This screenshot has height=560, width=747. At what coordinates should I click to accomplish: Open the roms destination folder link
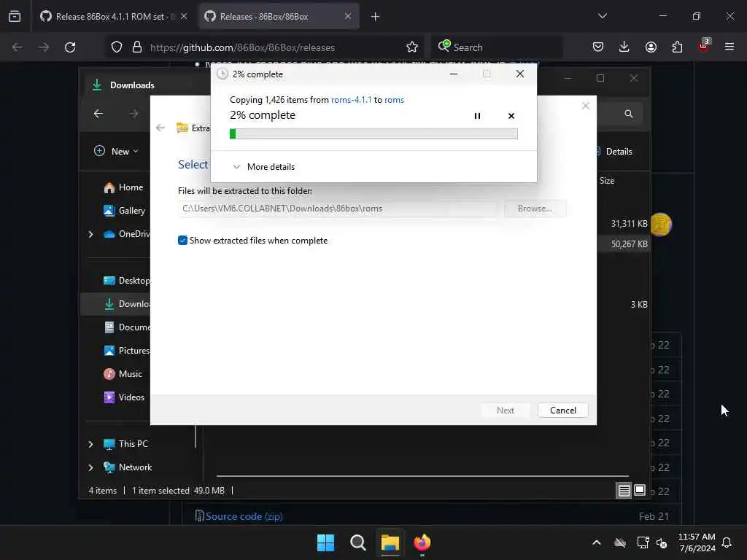(x=394, y=99)
